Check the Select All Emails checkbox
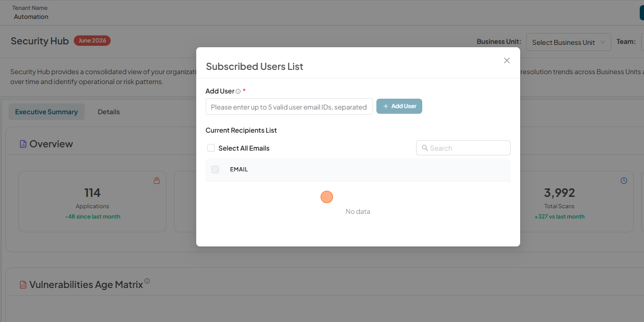This screenshot has width=644, height=322. point(211,148)
